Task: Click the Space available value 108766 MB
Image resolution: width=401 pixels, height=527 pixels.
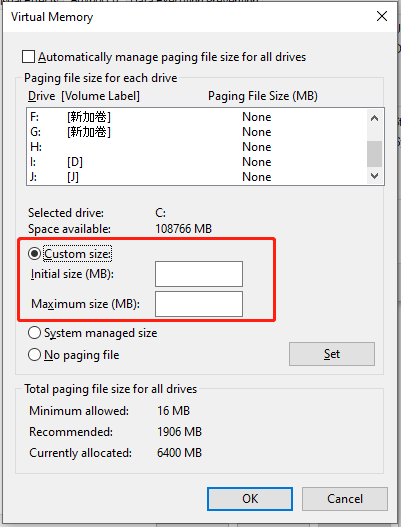Action: [x=184, y=229]
